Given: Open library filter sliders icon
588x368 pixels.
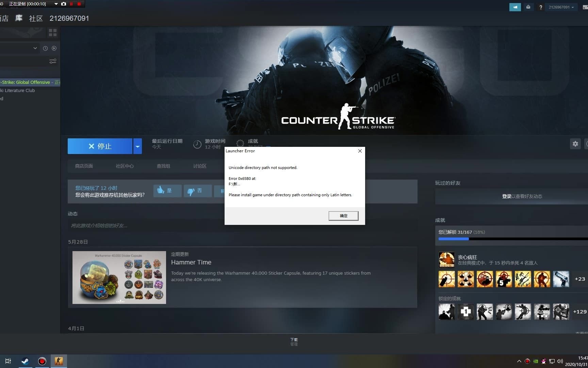Looking at the screenshot, I should tap(53, 61).
